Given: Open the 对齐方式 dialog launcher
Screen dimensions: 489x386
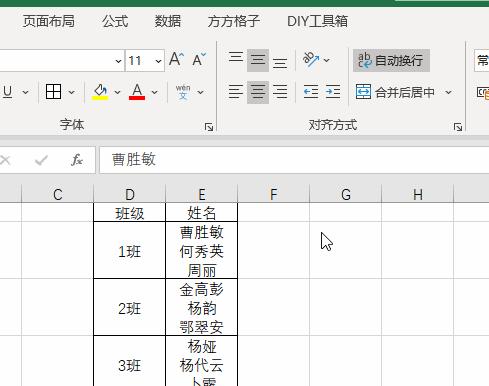Looking at the screenshot, I should pyautogui.click(x=458, y=127).
